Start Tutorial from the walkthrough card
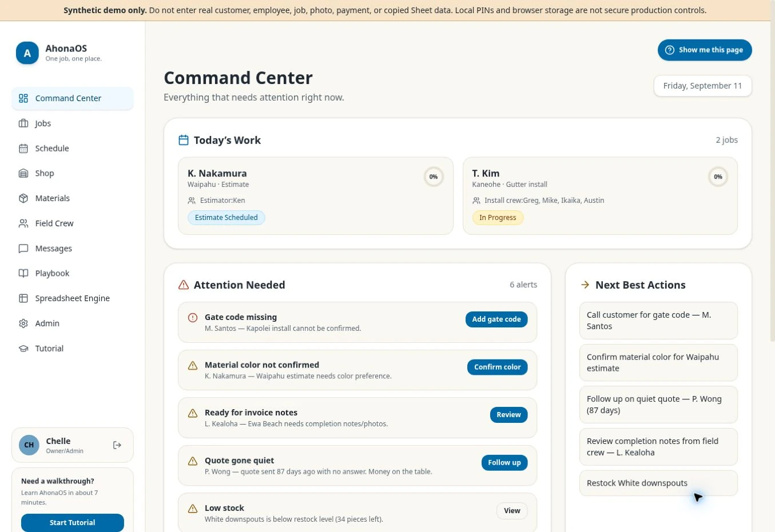Screen dimensions: 775x532 click(x=73, y=522)
